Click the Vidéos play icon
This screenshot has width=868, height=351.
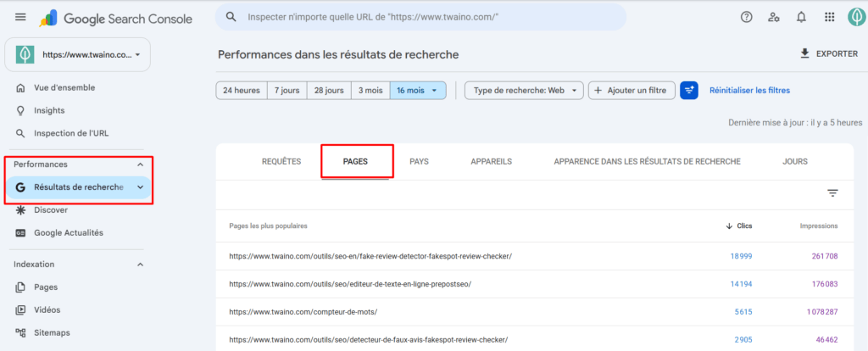(20, 309)
